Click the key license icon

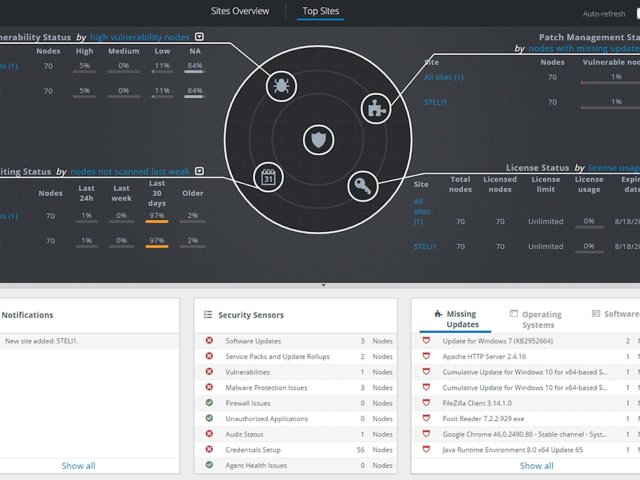click(362, 186)
